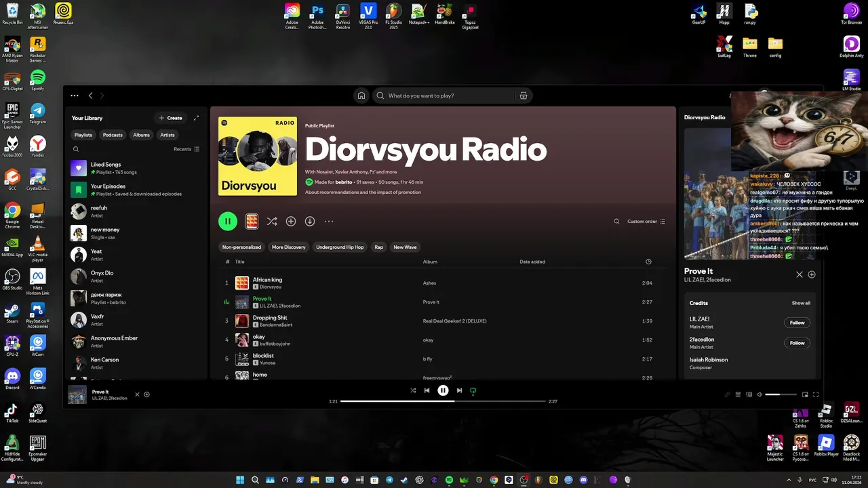Toggle shuffle in bottom player bar
868x488 pixels.
tap(413, 390)
